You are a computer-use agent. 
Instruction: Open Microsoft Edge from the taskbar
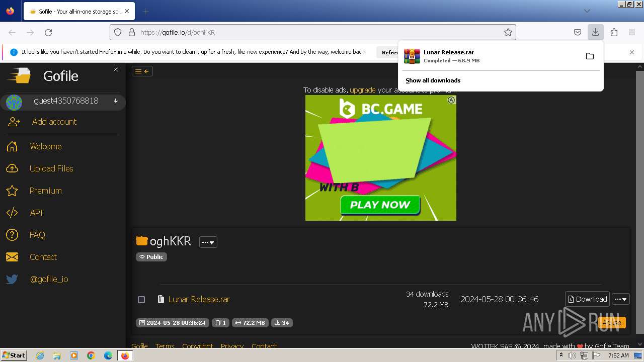108,355
